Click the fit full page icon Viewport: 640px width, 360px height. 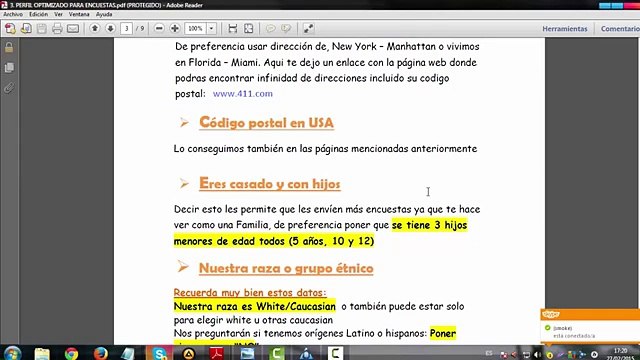[248, 28]
